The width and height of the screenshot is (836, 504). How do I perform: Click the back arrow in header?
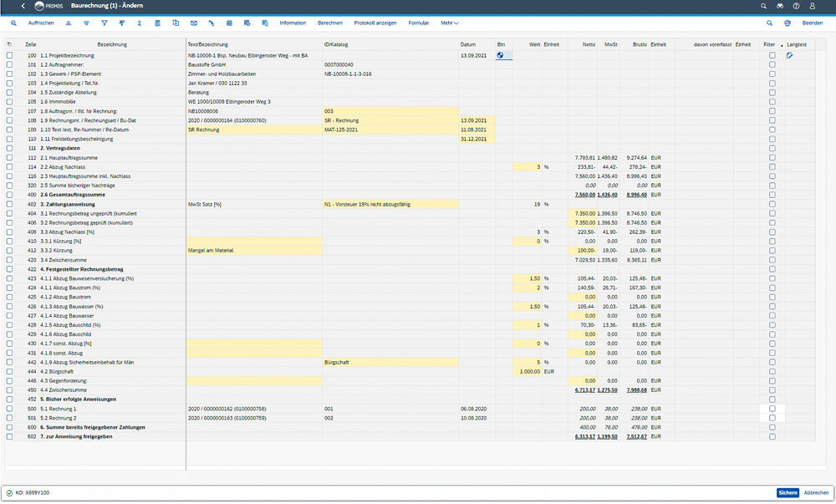[23, 6]
